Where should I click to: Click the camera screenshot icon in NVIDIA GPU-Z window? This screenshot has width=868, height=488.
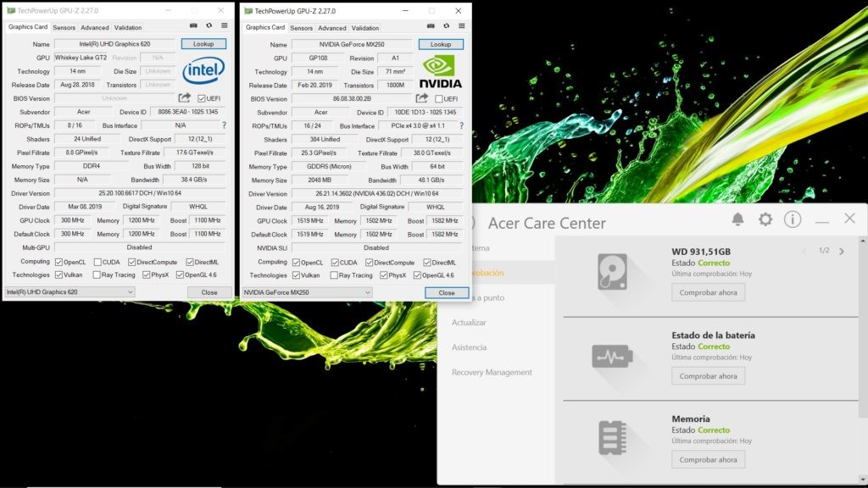coord(431,26)
